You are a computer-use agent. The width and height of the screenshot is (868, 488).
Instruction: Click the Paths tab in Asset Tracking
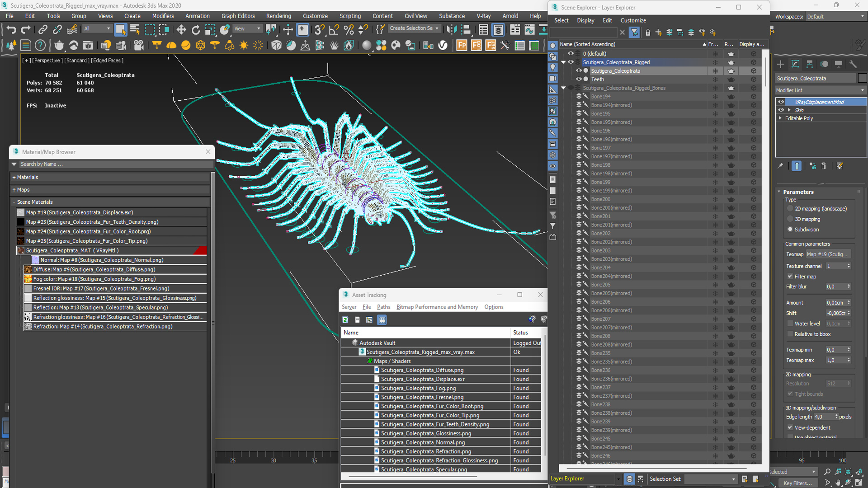tap(383, 307)
